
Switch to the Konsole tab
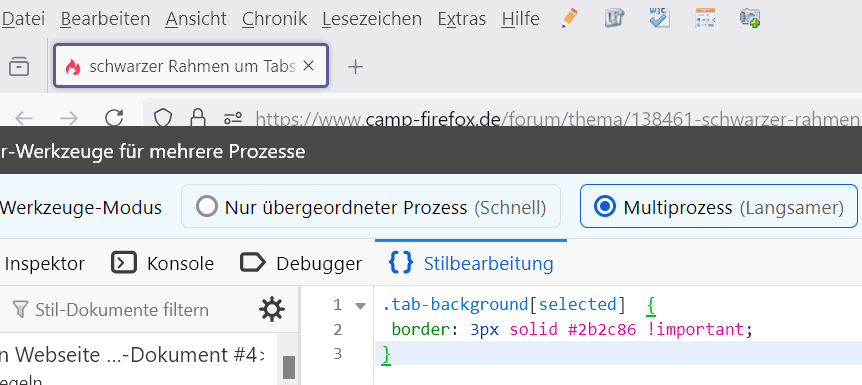(x=162, y=263)
